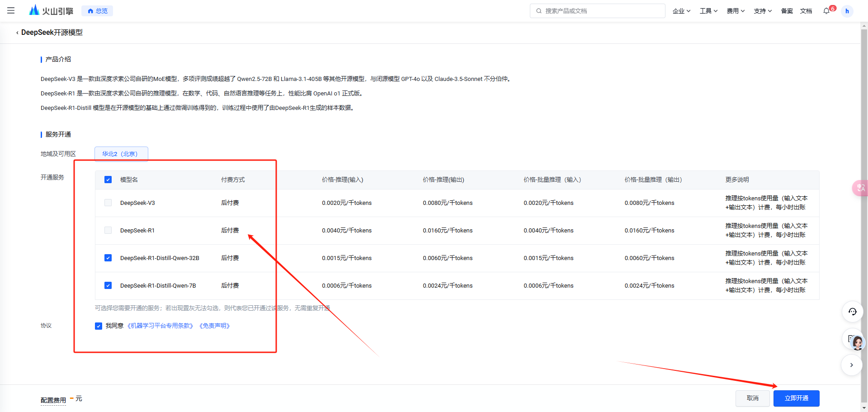868x412 pixels.
Task: Click the search magnifier icon
Action: 539,11
